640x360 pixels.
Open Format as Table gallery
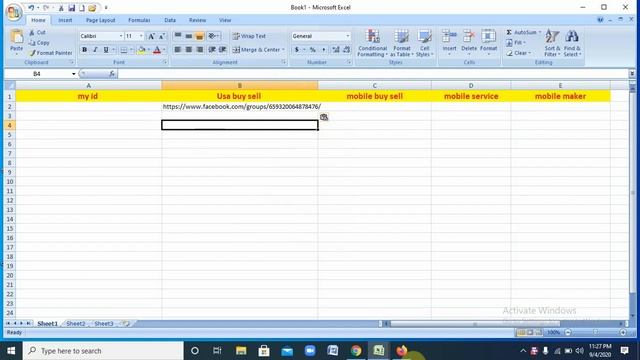point(402,43)
